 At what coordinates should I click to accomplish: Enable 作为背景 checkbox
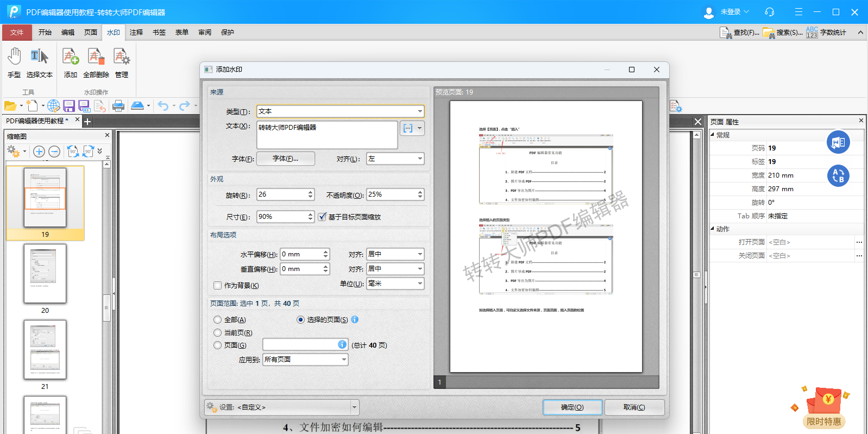point(218,285)
